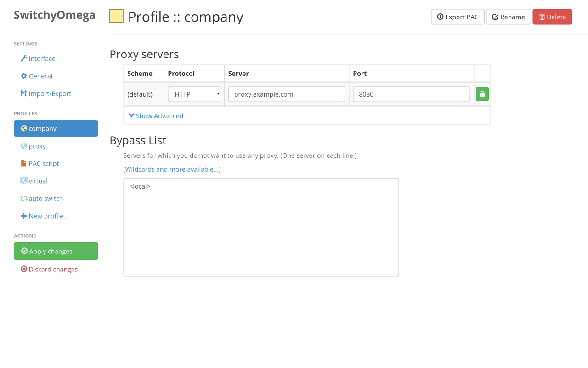Expand the Show Advanced section
This screenshot has height=368, width=588.
[159, 116]
